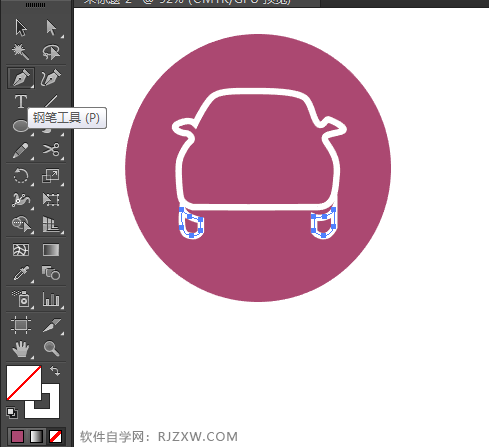The image size is (489, 447).
Task: Select the Artboard tool
Action: click(x=21, y=325)
